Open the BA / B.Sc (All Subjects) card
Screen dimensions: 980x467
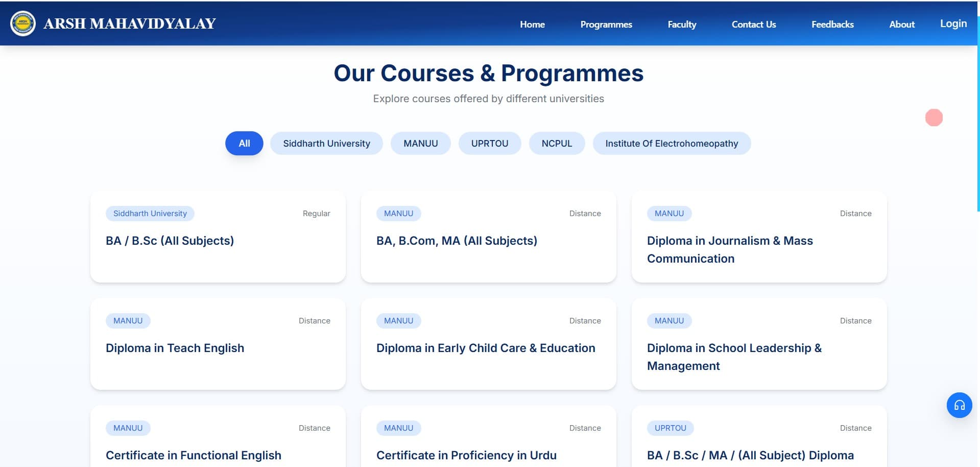[x=218, y=237]
